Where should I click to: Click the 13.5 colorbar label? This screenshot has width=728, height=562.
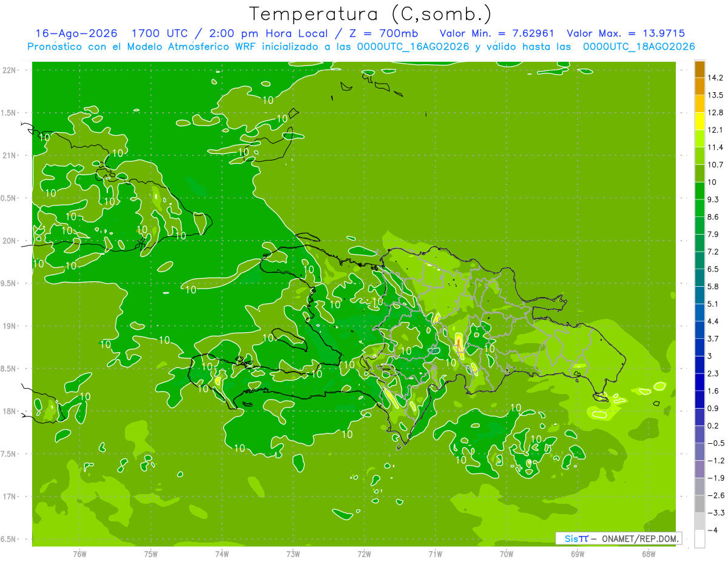pyautogui.click(x=715, y=95)
